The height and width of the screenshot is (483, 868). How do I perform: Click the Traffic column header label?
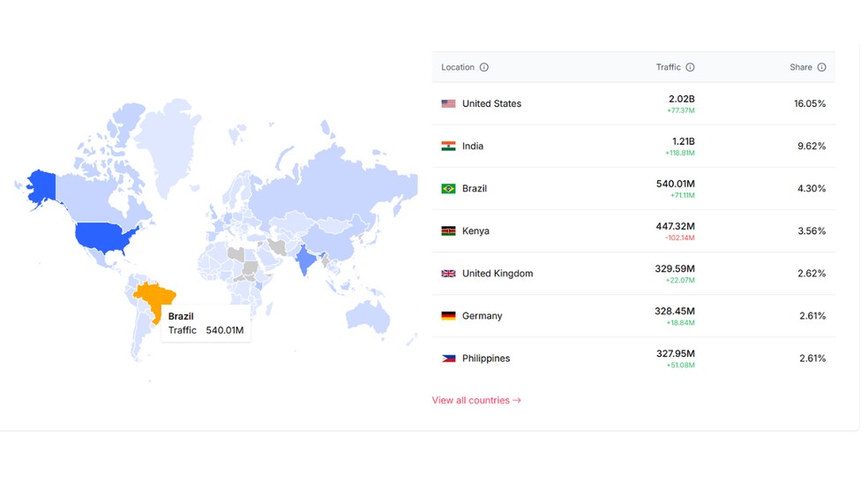pos(668,67)
